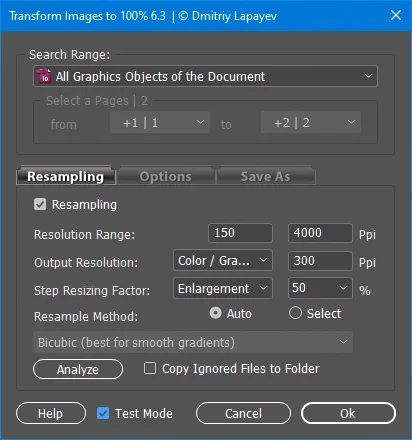
Task: Click the Output Resolution 300 Ppi field
Action: [x=320, y=261]
